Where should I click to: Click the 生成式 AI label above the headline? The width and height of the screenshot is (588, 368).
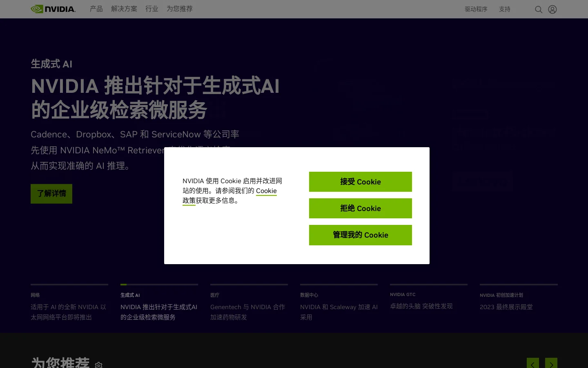pos(51,64)
